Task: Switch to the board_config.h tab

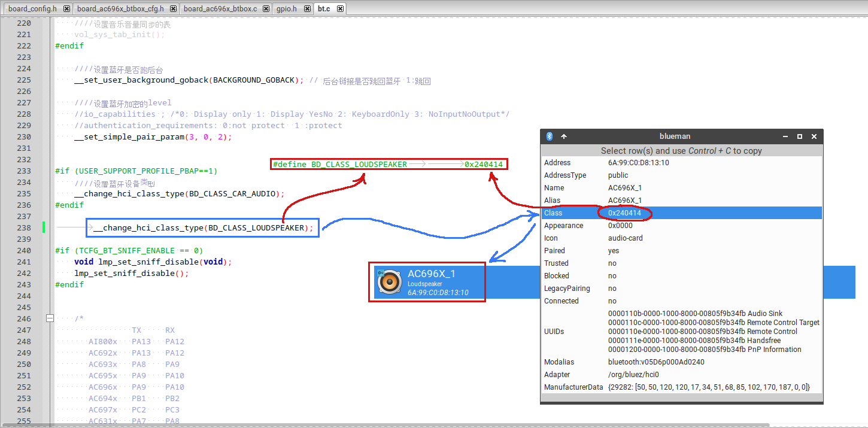Action: tap(32, 9)
